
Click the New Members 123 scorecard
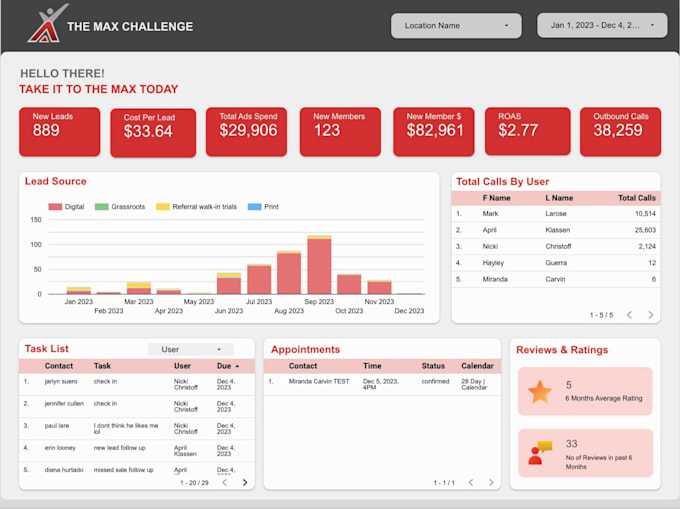tap(340, 132)
